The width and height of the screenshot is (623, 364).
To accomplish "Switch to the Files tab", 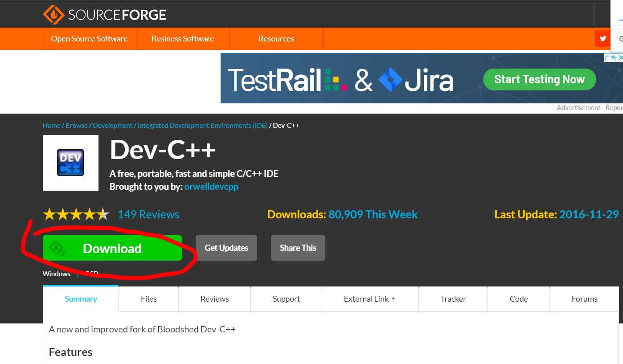I will pyautogui.click(x=149, y=299).
